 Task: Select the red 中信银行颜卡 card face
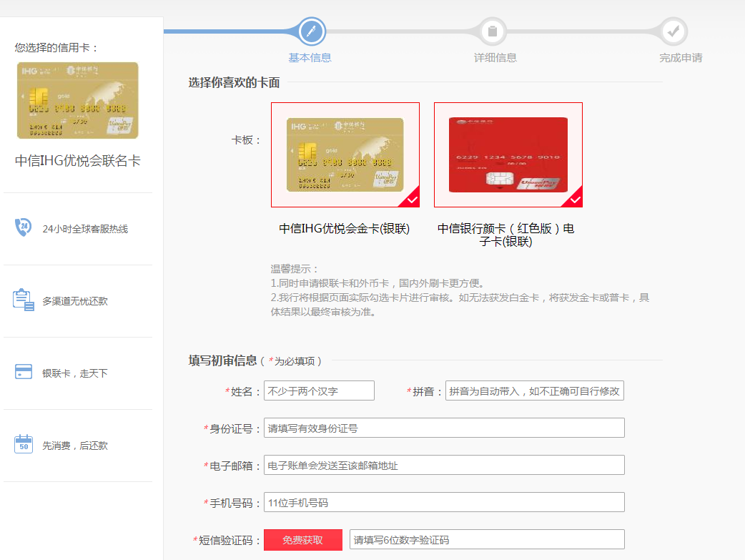(x=508, y=155)
